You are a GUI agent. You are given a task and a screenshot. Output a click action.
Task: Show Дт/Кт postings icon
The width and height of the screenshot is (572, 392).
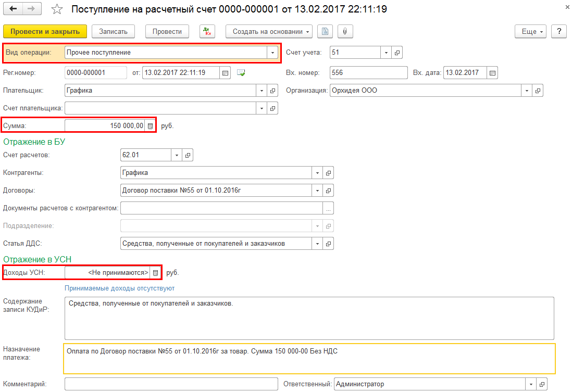point(207,32)
